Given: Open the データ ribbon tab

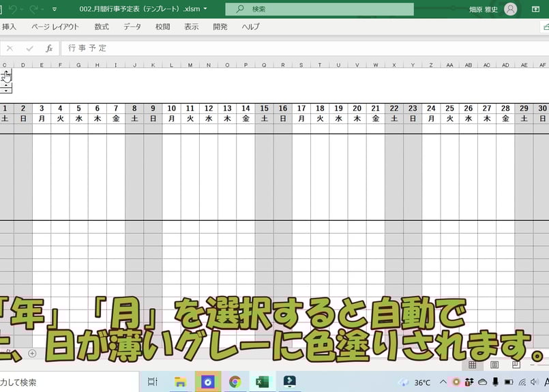Looking at the screenshot, I should [132, 27].
